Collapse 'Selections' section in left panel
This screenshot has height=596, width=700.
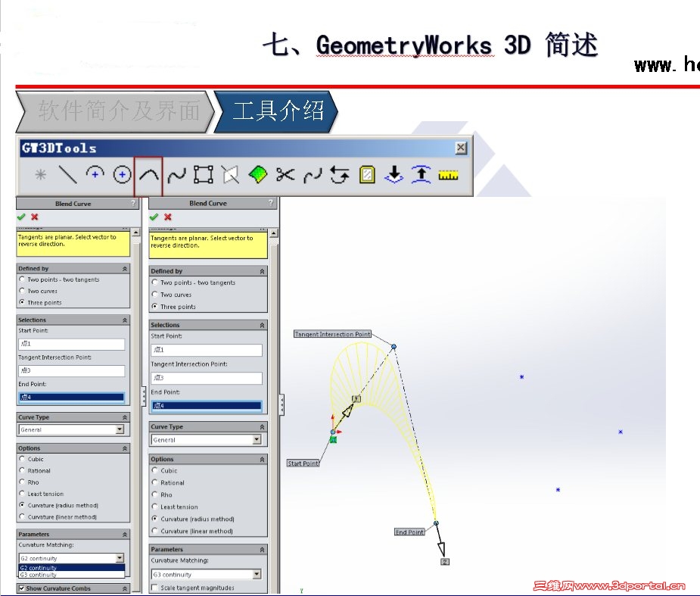tap(125, 320)
